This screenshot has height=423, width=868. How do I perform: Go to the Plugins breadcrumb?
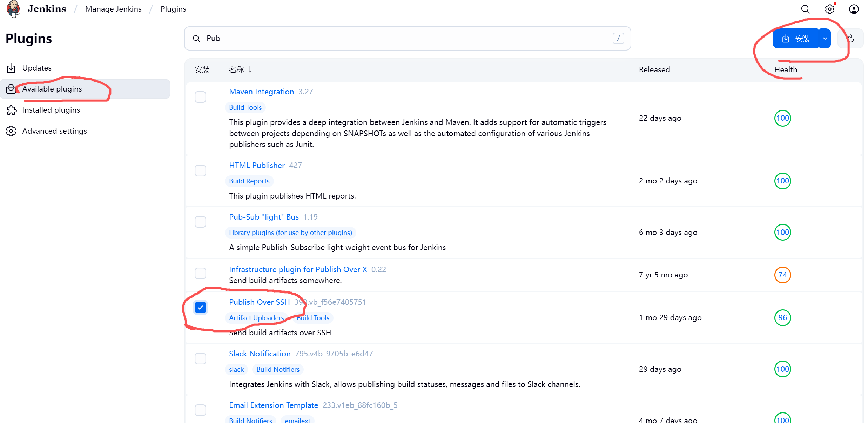(173, 9)
